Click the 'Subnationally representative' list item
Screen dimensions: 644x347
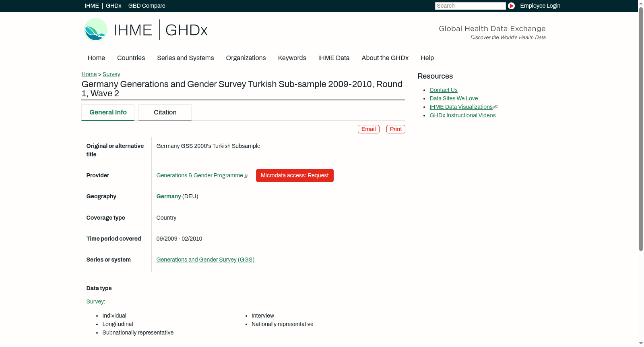click(138, 332)
